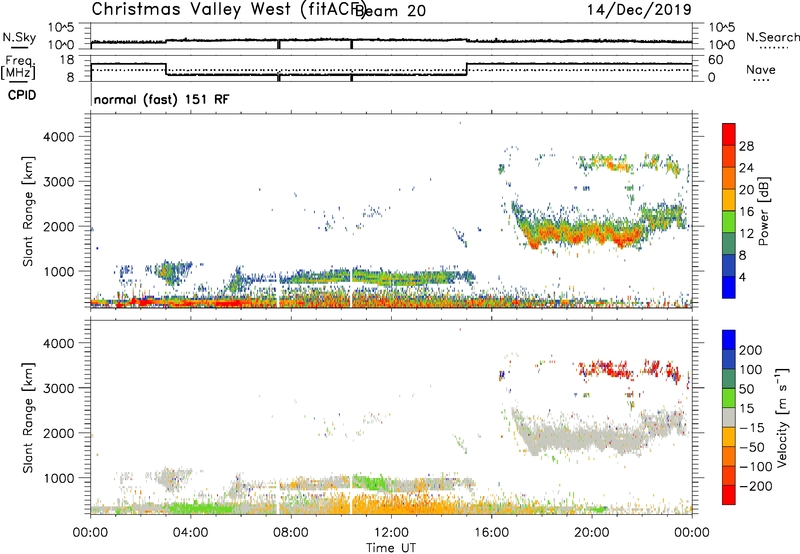Click the '4000' tick of the velocity panel
This screenshot has height=554, width=800.
coord(59,343)
